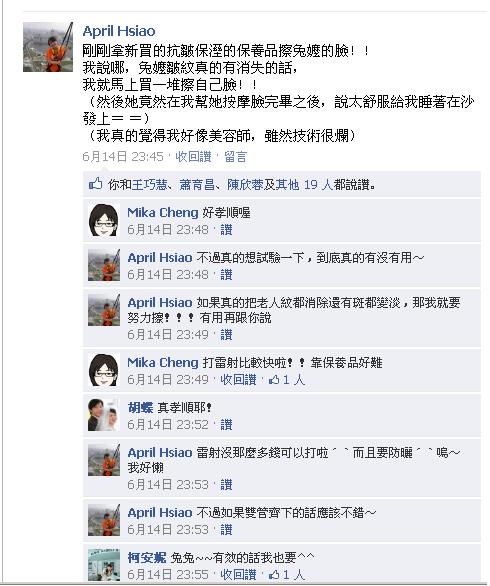The width and height of the screenshot is (490, 586).
Task: Open 陳欣蓉's profile link
Action: [245, 184]
